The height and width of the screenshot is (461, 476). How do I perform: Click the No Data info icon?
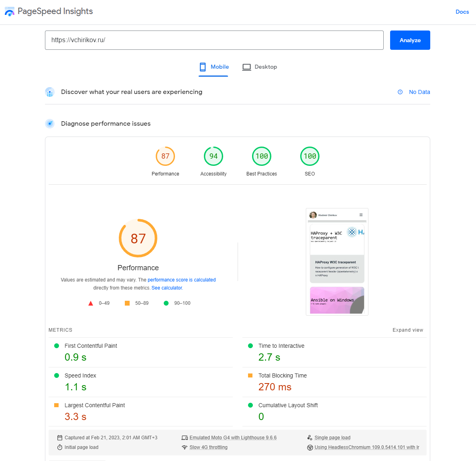point(400,92)
